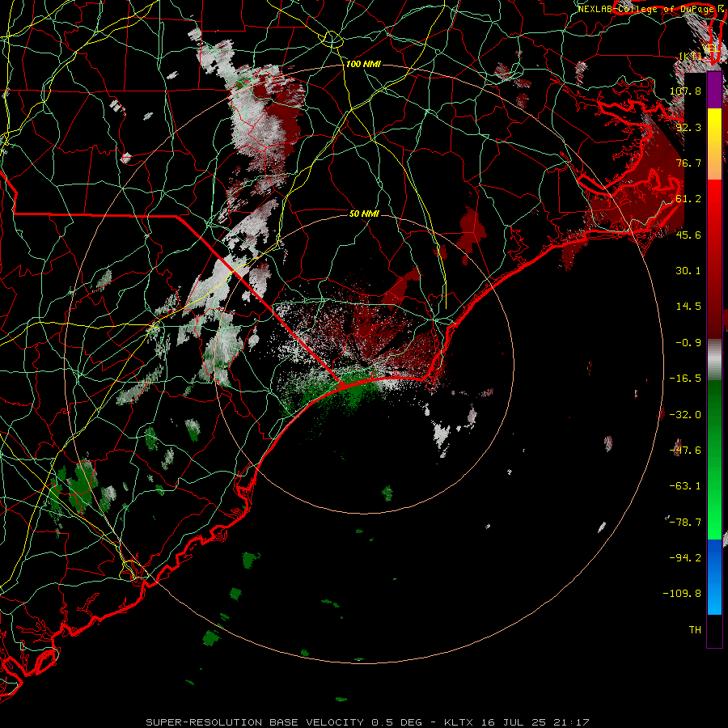Select the -63.1 value on velocity scale
Image resolution: width=728 pixels, height=728 pixels.
pyautogui.click(x=685, y=486)
